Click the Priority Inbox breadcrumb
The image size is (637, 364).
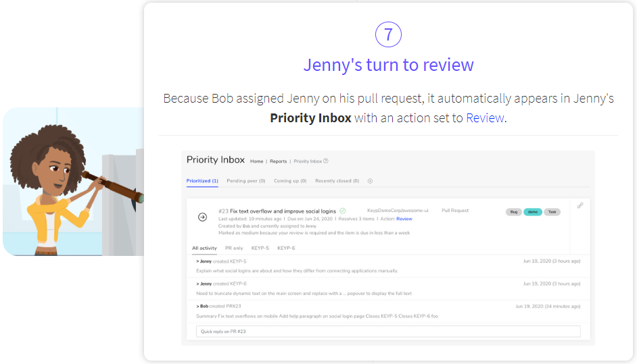tap(308, 161)
